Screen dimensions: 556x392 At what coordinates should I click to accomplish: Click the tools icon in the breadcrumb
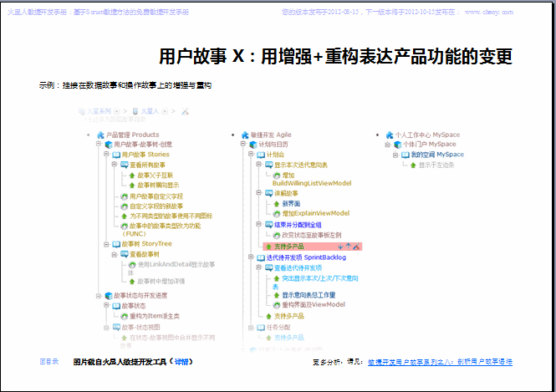coord(185,112)
